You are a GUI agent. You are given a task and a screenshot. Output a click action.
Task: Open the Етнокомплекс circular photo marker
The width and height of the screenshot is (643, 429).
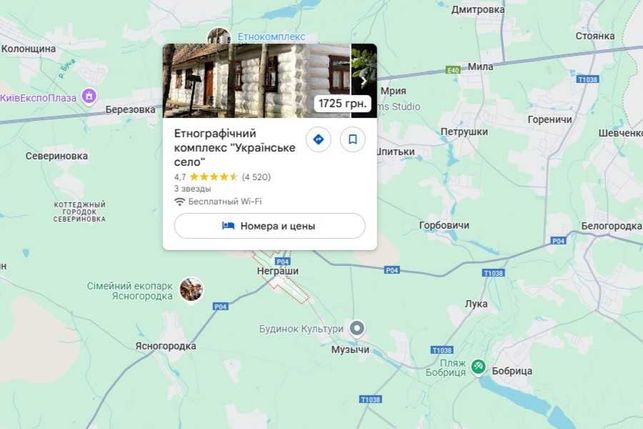coord(219,36)
